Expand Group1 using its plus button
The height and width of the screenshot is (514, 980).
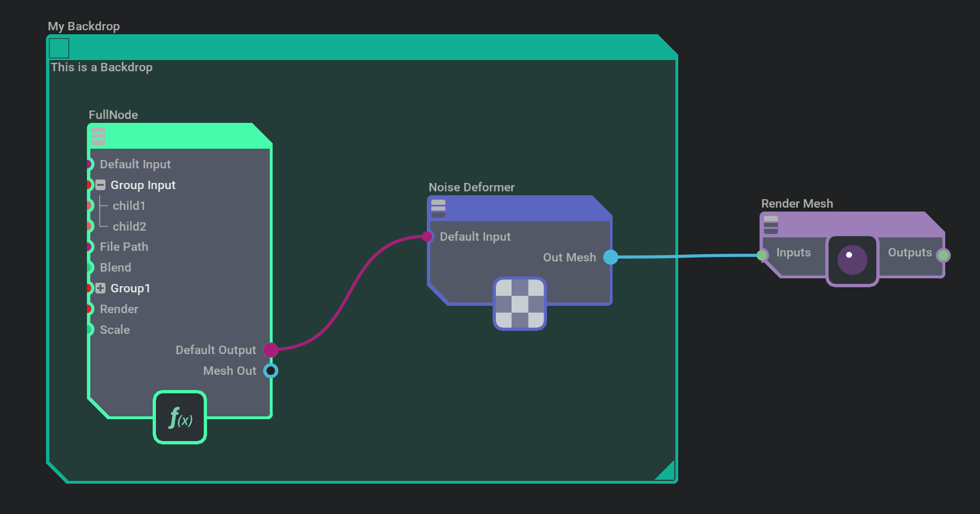coord(100,288)
